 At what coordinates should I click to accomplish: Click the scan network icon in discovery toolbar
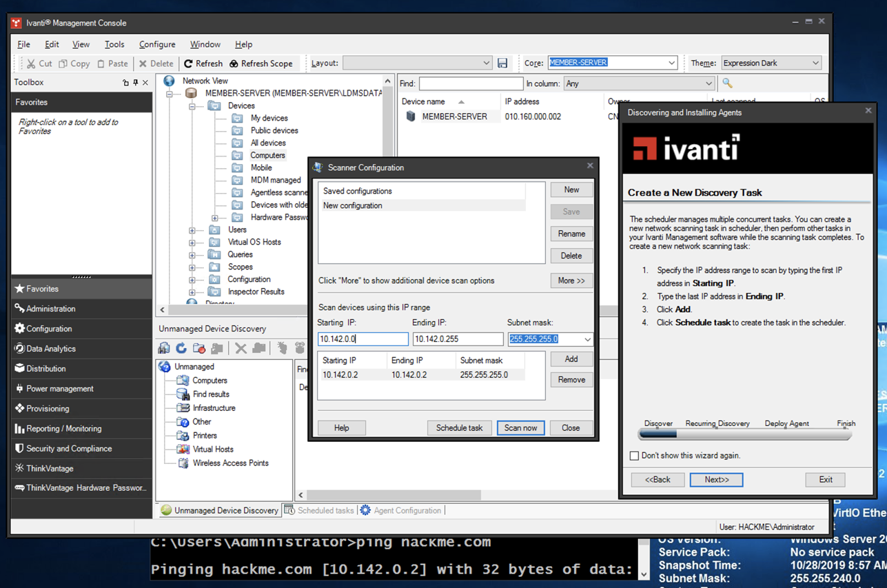[164, 348]
